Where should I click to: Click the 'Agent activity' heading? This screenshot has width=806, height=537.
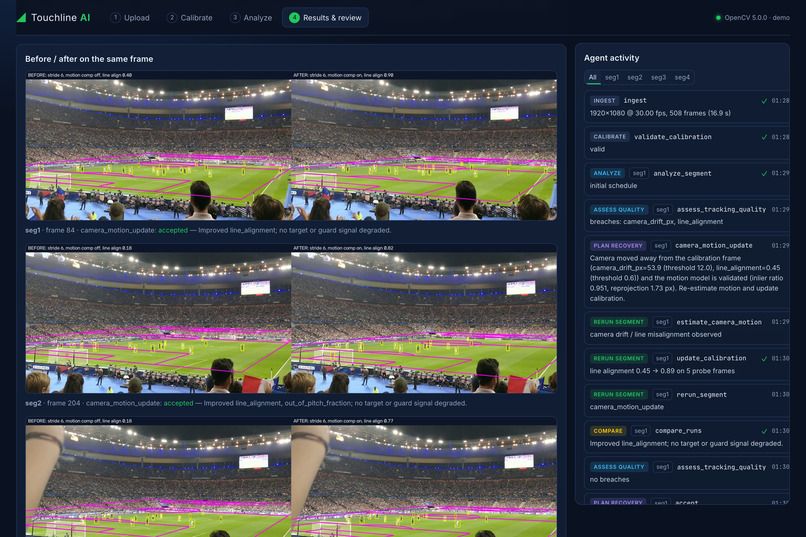[x=611, y=58]
